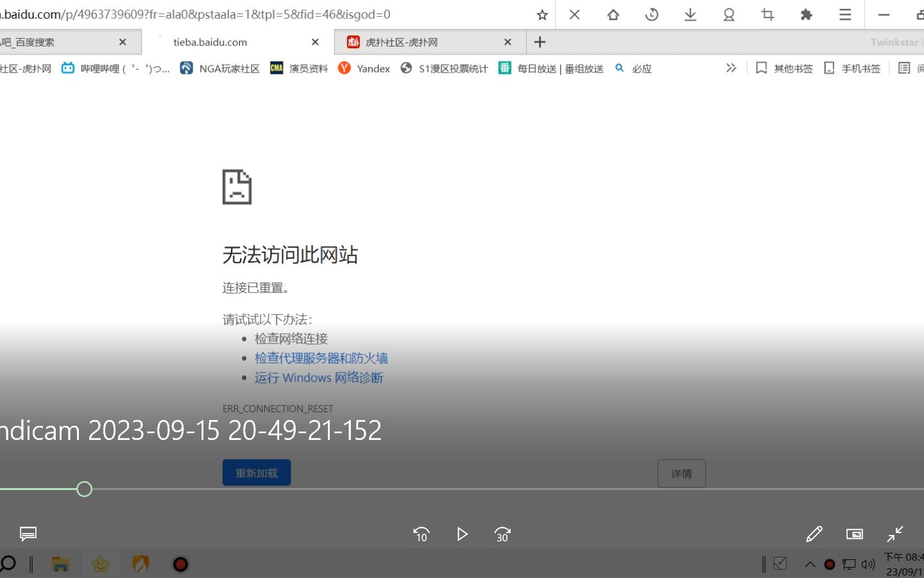The image size is (924, 578).
Task: Show hidden tray icons chevron
Action: 810,565
